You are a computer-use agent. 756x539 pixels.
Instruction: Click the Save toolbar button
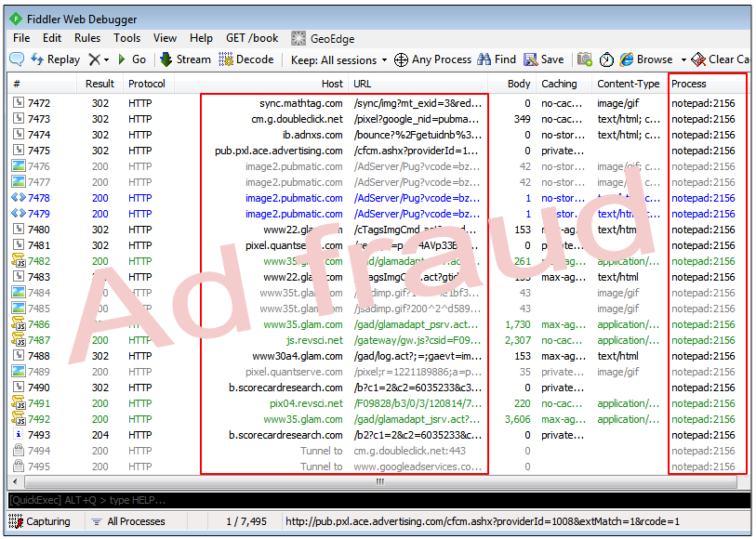pos(544,59)
